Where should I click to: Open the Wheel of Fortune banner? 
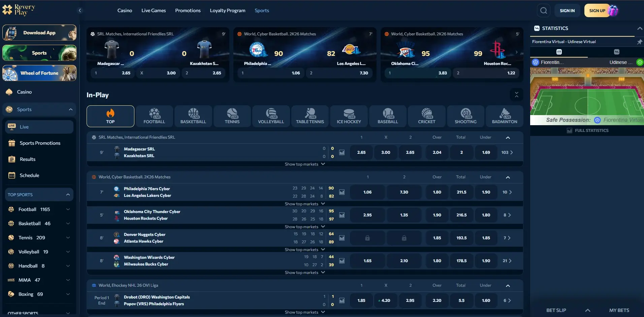pyautogui.click(x=39, y=73)
